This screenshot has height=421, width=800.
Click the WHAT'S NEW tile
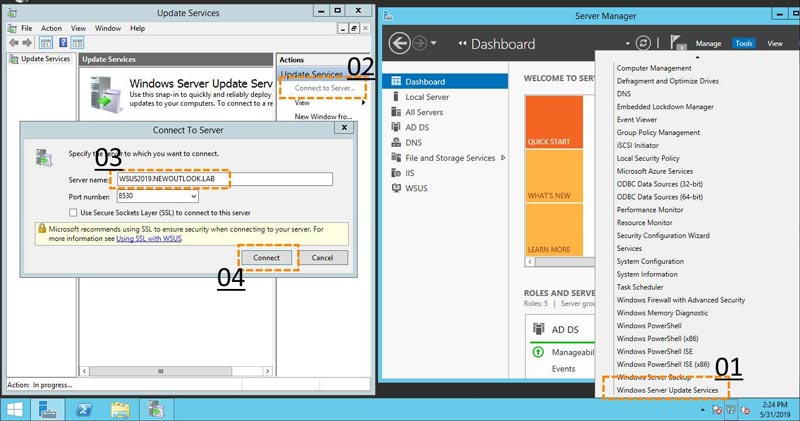[554, 176]
